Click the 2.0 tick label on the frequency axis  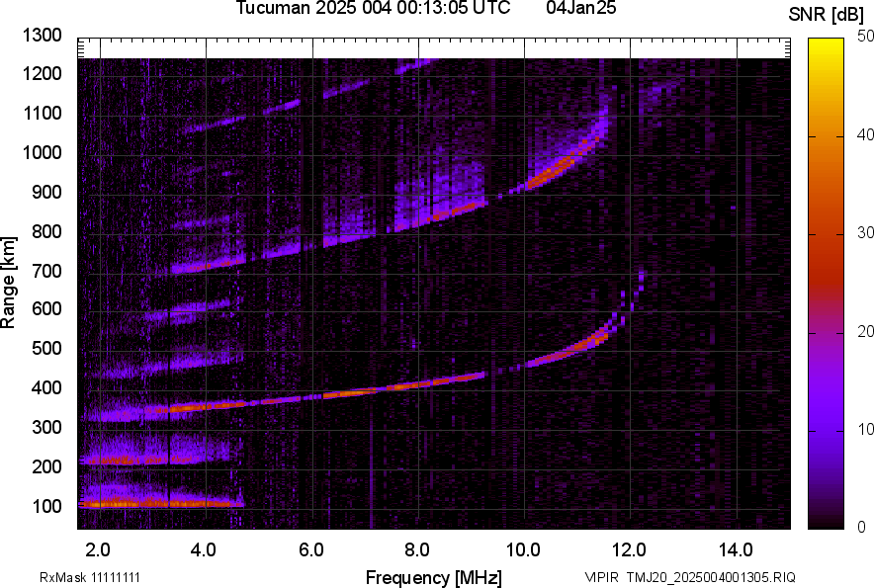tap(98, 549)
